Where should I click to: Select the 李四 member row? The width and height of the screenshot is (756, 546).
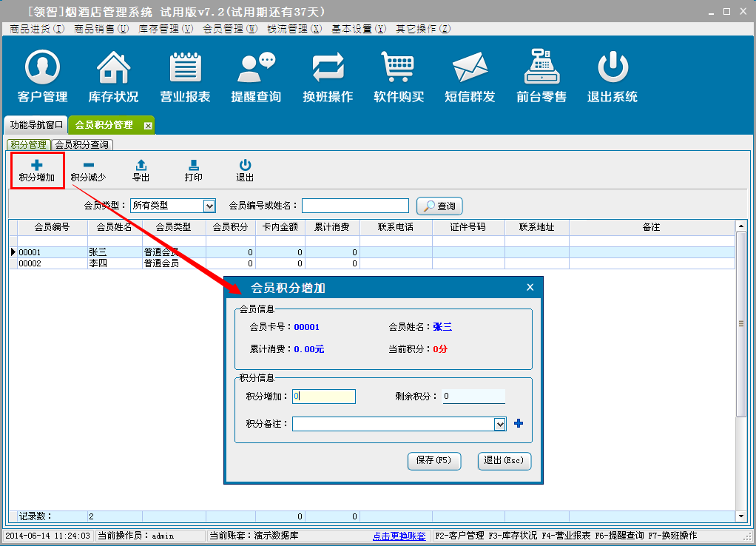[x=115, y=263]
